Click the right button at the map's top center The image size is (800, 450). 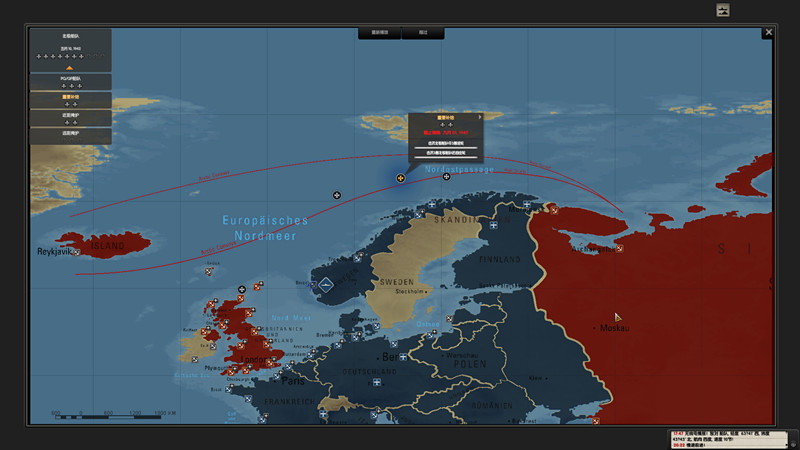click(x=423, y=33)
